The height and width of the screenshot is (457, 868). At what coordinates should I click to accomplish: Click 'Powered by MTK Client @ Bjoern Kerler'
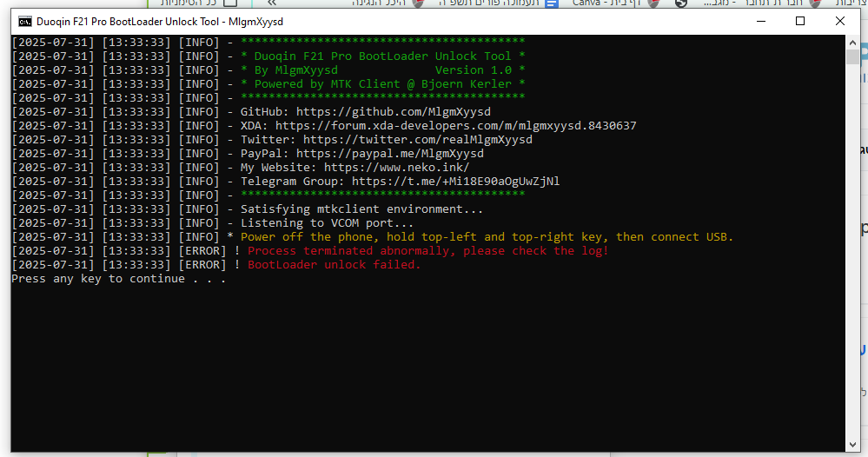pos(382,84)
